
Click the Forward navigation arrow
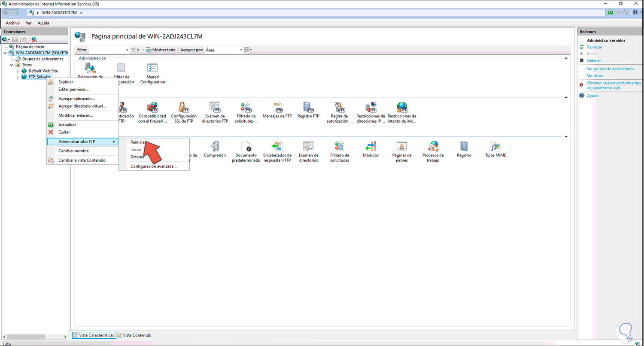tap(18, 12)
